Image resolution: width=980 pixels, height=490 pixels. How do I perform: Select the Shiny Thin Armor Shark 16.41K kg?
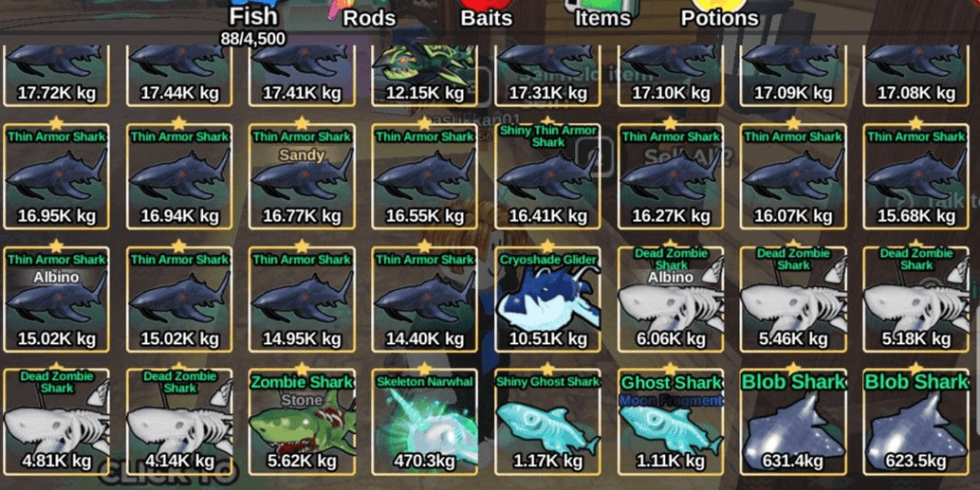(547, 176)
